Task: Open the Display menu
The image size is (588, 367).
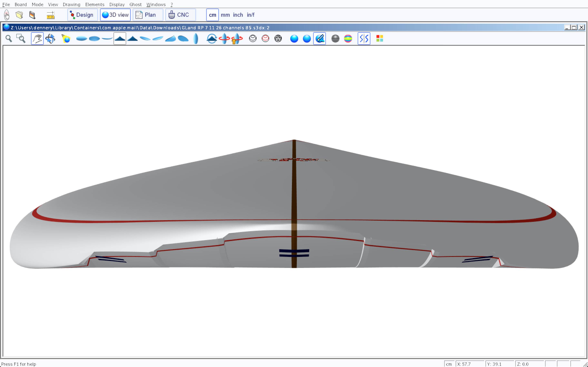Action: (x=117, y=4)
